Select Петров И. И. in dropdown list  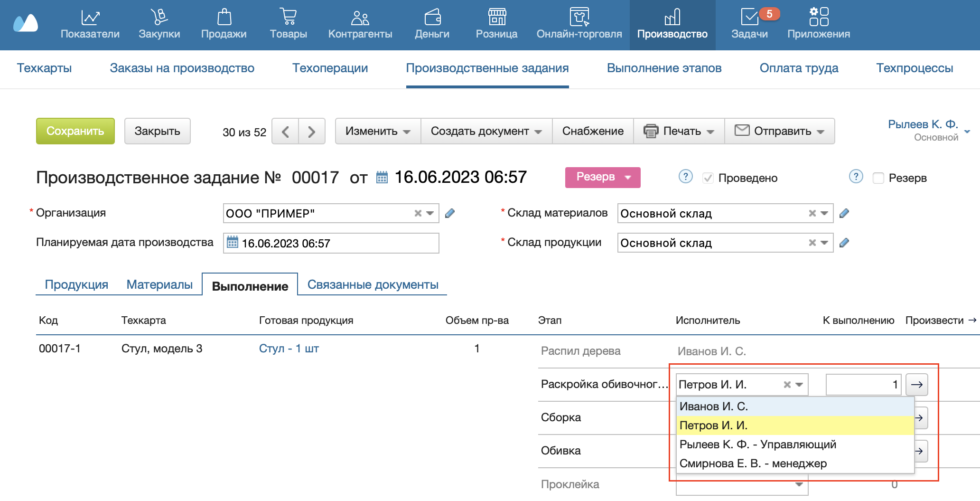tap(795, 425)
